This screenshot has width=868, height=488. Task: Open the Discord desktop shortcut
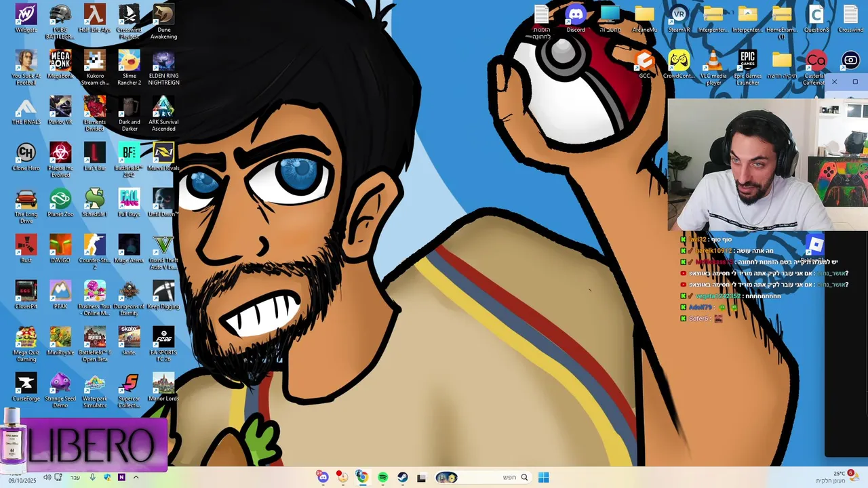pos(576,19)
